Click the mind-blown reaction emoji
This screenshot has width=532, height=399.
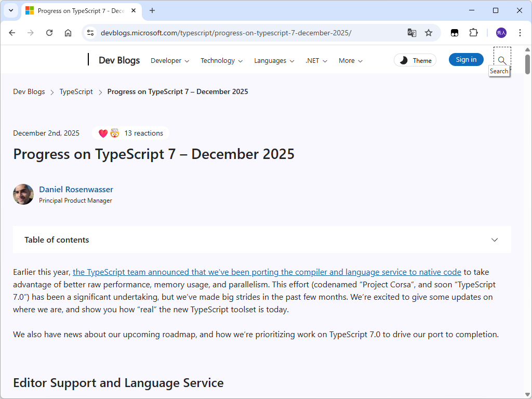(115, 133)
